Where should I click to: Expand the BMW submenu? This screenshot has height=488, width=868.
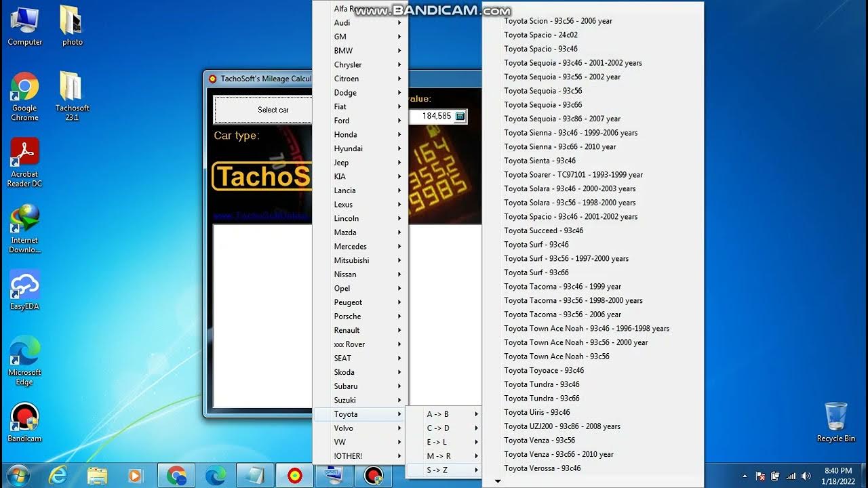(360, 50)
